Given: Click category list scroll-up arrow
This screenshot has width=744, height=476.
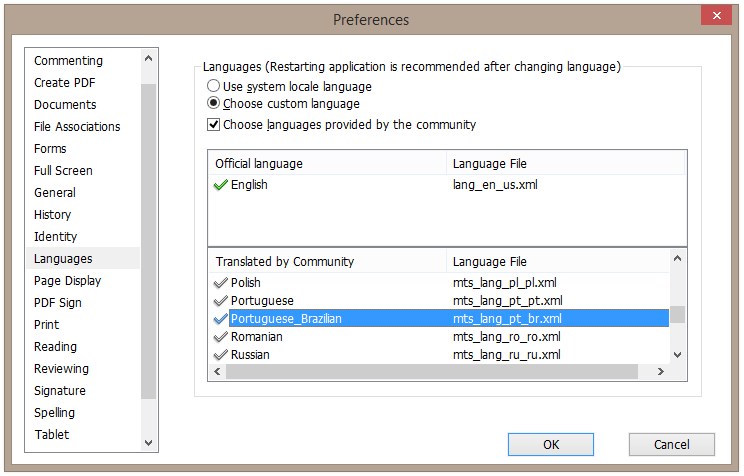Looking at the screenshot, I should [x=149, y=58].
